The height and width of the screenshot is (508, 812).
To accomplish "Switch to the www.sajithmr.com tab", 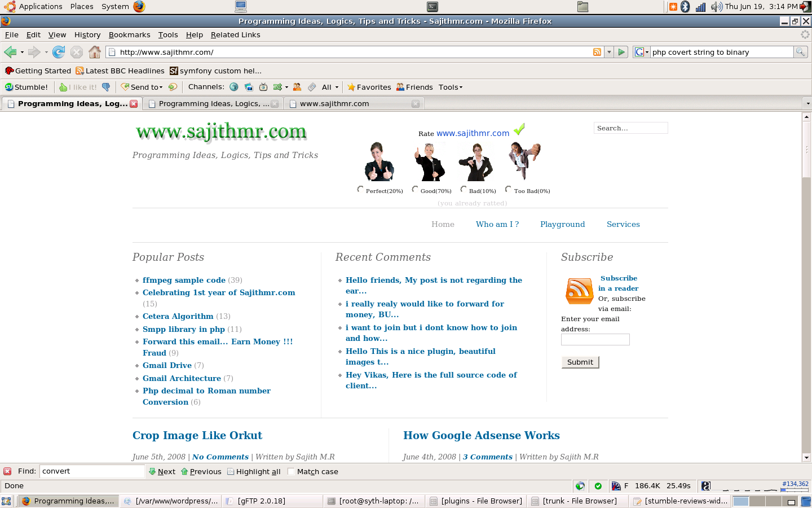I will [354, 104].
